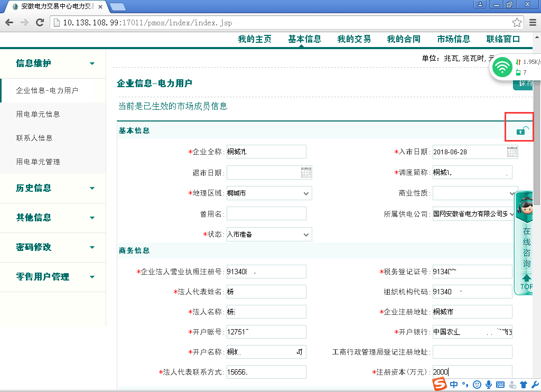Click the green WiFi floating widget

(502, 67)
